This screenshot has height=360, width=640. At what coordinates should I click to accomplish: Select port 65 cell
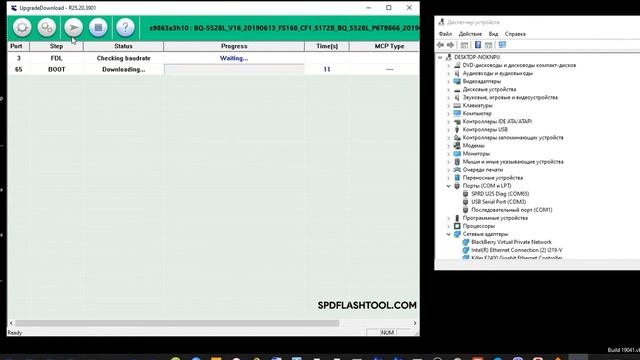(18, 69)
